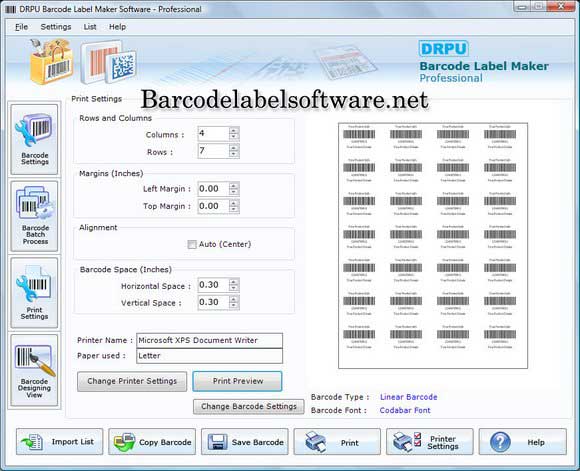580x471 pixels.
Task: Increase Horizontal Space with up arrow
Action: 234,282
